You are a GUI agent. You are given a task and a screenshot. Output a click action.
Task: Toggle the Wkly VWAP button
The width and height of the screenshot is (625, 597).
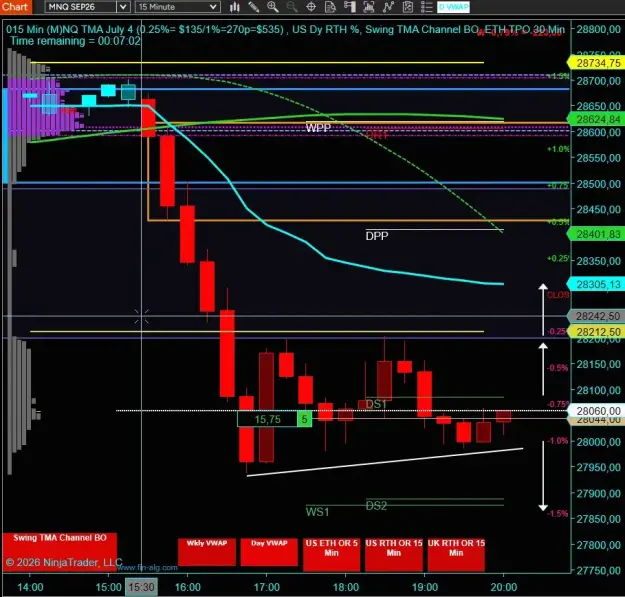[x=207, y=552]
